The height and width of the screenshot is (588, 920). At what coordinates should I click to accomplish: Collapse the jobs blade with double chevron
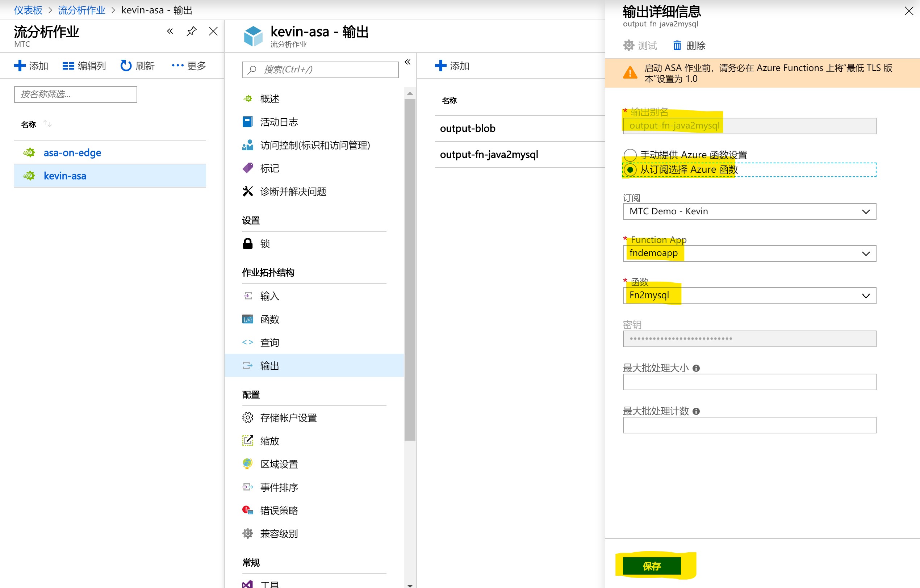click(170, 31)
